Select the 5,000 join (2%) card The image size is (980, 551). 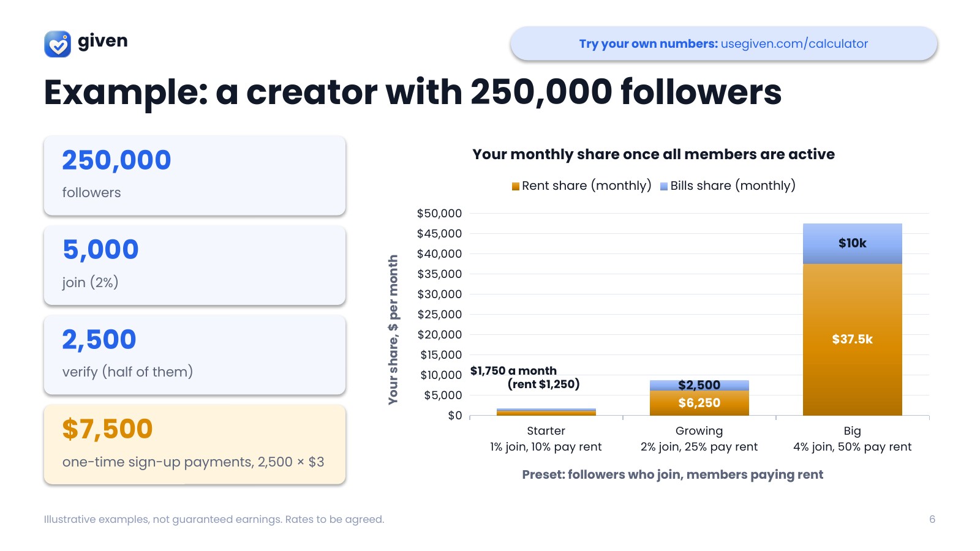click(x=195, y=265)
